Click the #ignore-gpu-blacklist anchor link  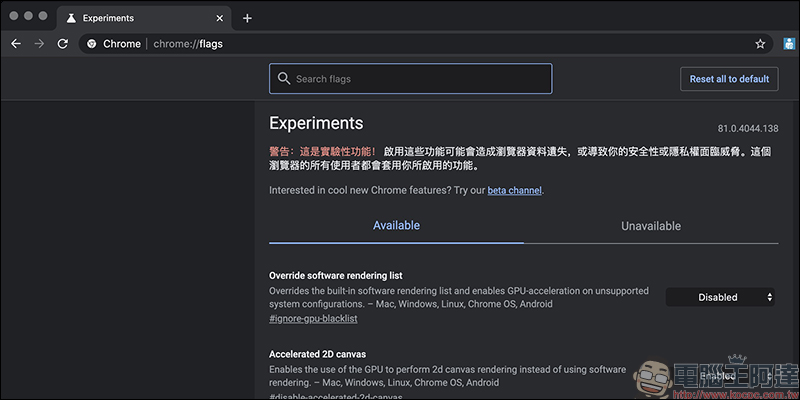click(313, 318)
